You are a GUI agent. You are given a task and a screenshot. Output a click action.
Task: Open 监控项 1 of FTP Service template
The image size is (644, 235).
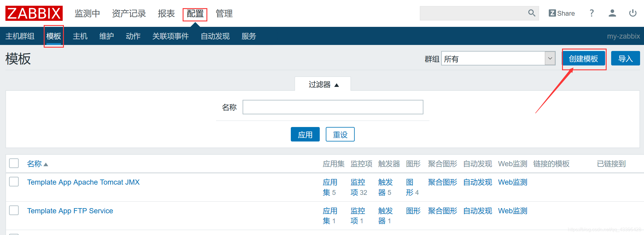[x=358, y=216]
